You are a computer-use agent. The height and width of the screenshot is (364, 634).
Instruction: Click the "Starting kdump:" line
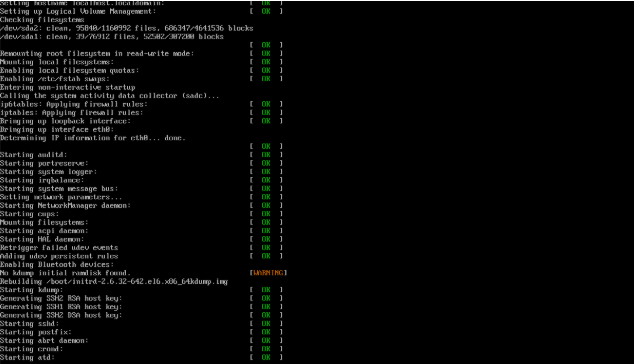[32, 290]
